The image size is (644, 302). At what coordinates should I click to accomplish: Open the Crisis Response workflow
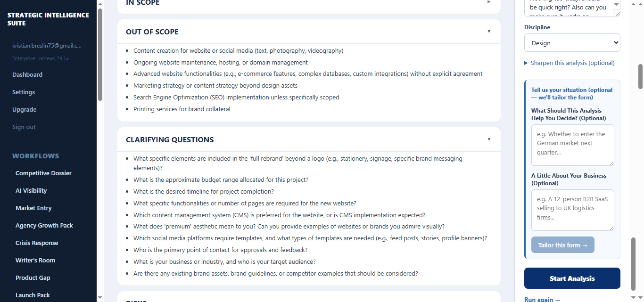click(x=37, y=243)
